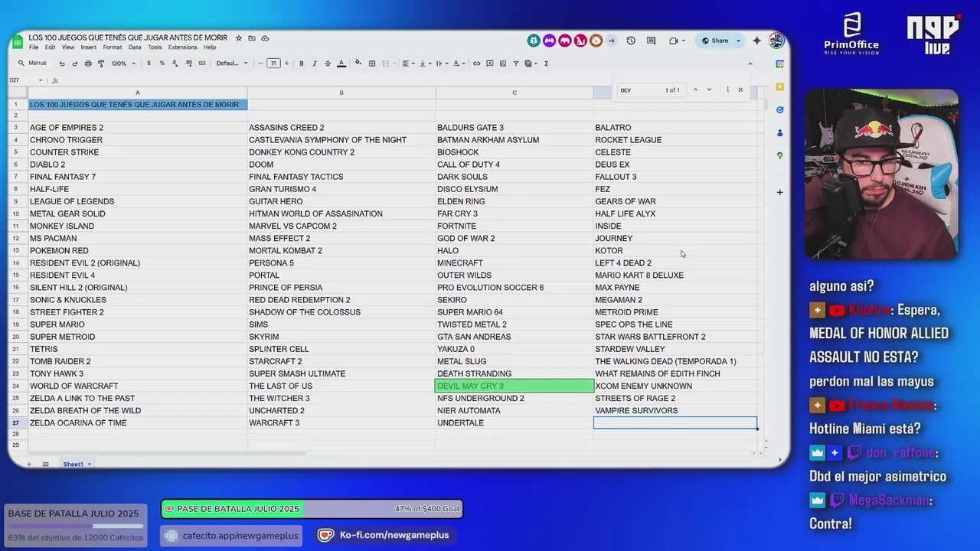Activate the paint format roller tool

pyautogui.click(x=100, y=64)
